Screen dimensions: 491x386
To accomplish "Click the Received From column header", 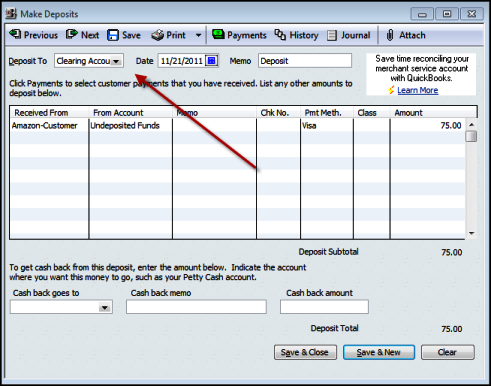I will [x=49, y=113].
